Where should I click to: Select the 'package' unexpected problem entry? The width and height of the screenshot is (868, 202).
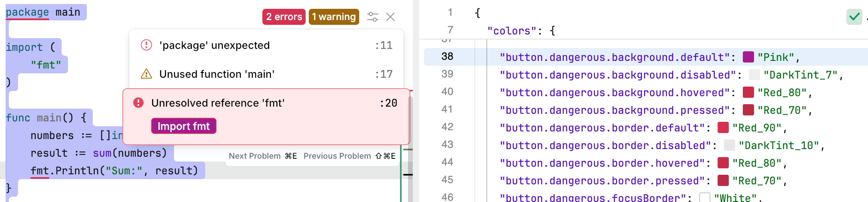point(214,45)
